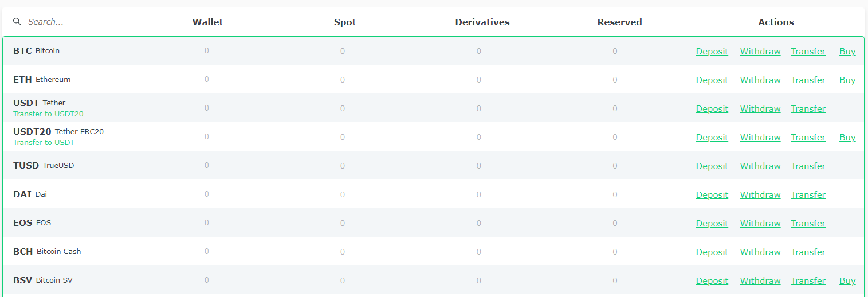This screenshot has width=868, height=297.
Task: Click the Derivatives column header
Action: click(482, 22)
